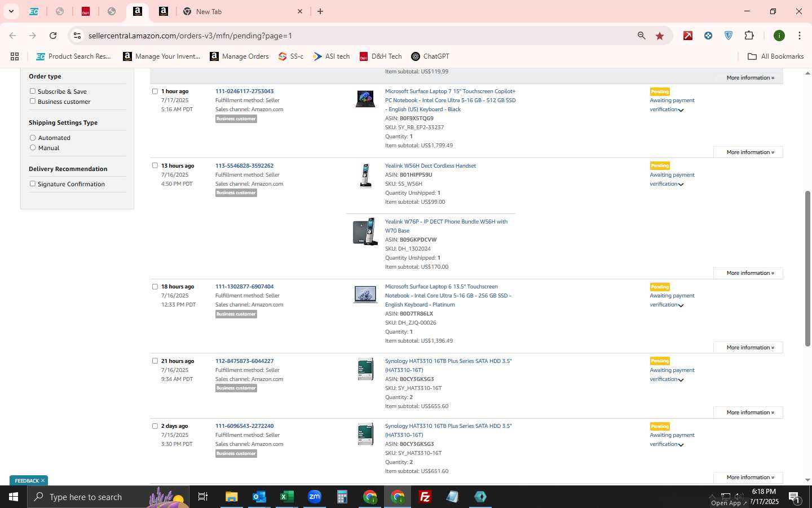Open the Chrome three-dot menu
Image resolution: width=812 pixels, height=508 pixels.
pyautogui.click(x=800, y=36)
